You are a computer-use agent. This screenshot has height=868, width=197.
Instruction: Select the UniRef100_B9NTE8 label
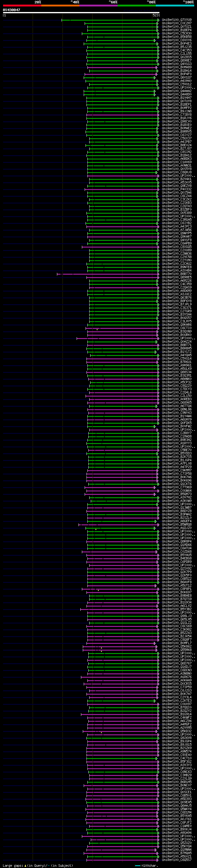[x=176, y=267]
